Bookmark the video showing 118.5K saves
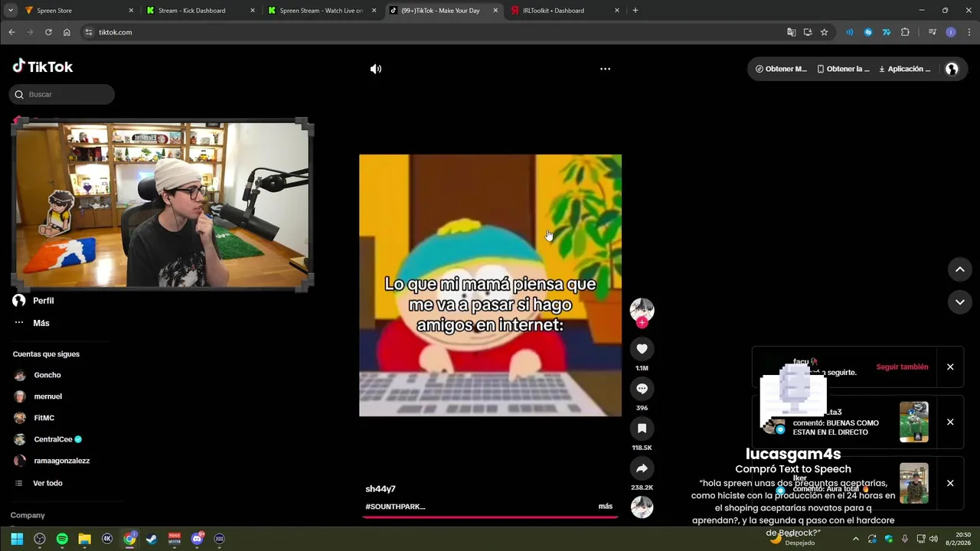This screenshot has height=551, width=980. [642, 429]
